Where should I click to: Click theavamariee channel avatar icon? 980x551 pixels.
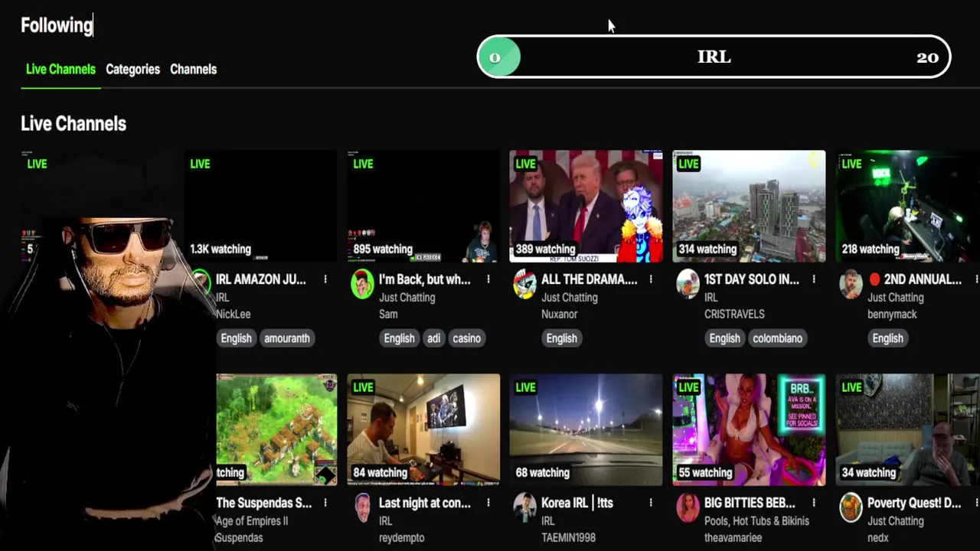688,507
